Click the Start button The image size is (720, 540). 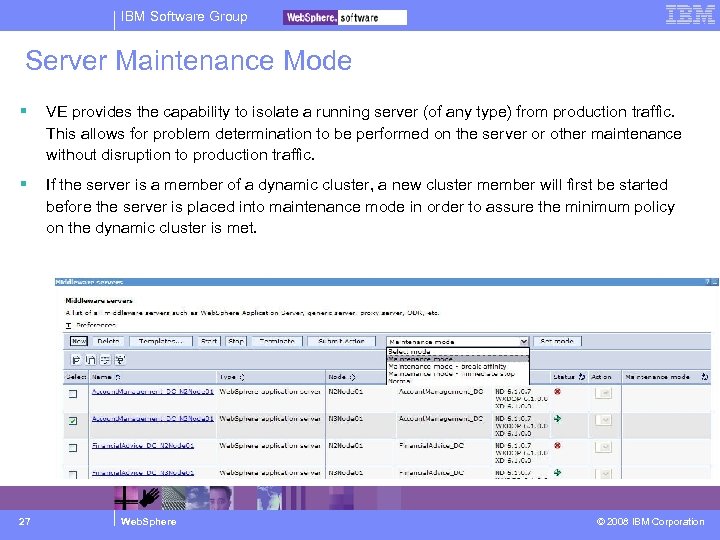[x=209, y=341]
